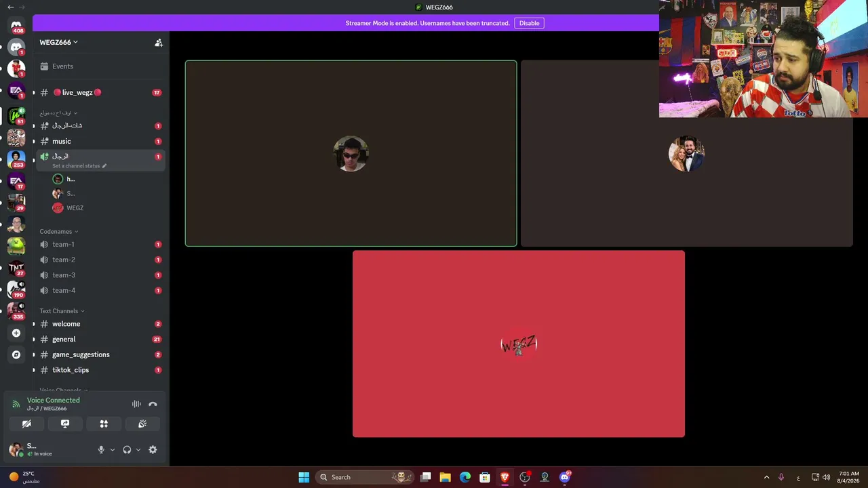Image resolution: width=868 pixels, height=488 pixels.
Task: Click the Windows taskbar Search box
Action: pyautogui.click(x=366, y=477)
